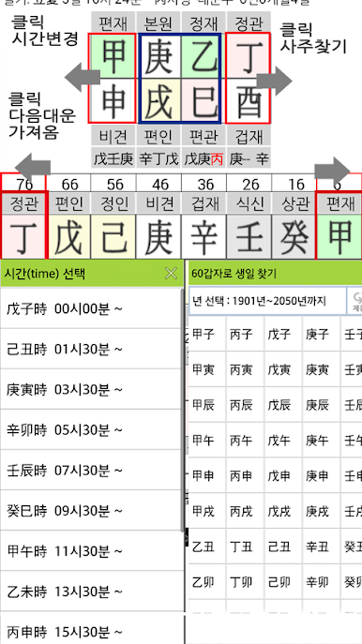Screen dimensions: 362x644
Task: Select 己丑時 01시30분 time
Action: tap(91, 349)
